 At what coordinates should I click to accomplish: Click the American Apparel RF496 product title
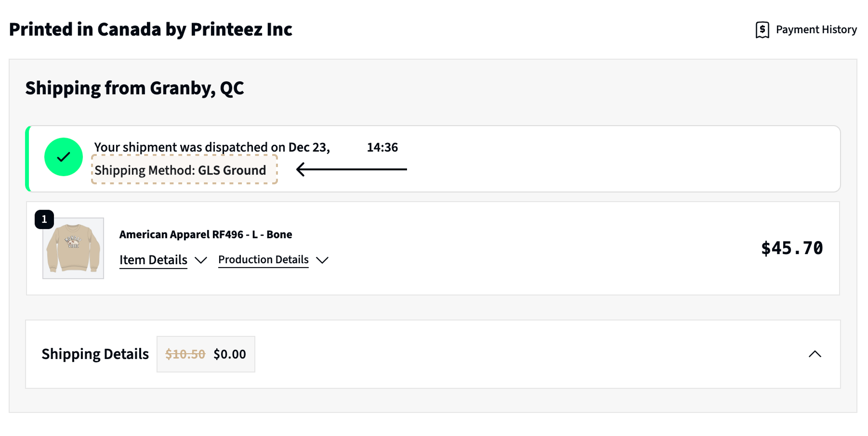(x=206, y=234)
